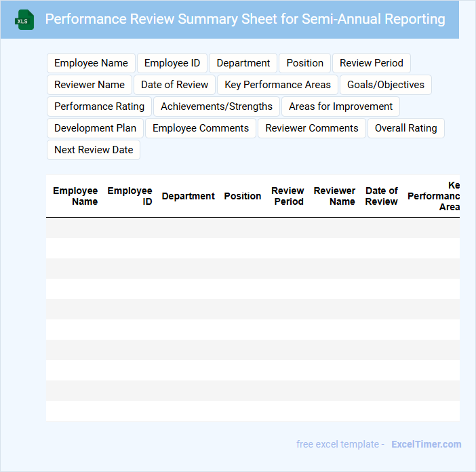The height and width of the screenshot is (472, 476).
Task: Click the page title heading text
Action: [245, 19]
